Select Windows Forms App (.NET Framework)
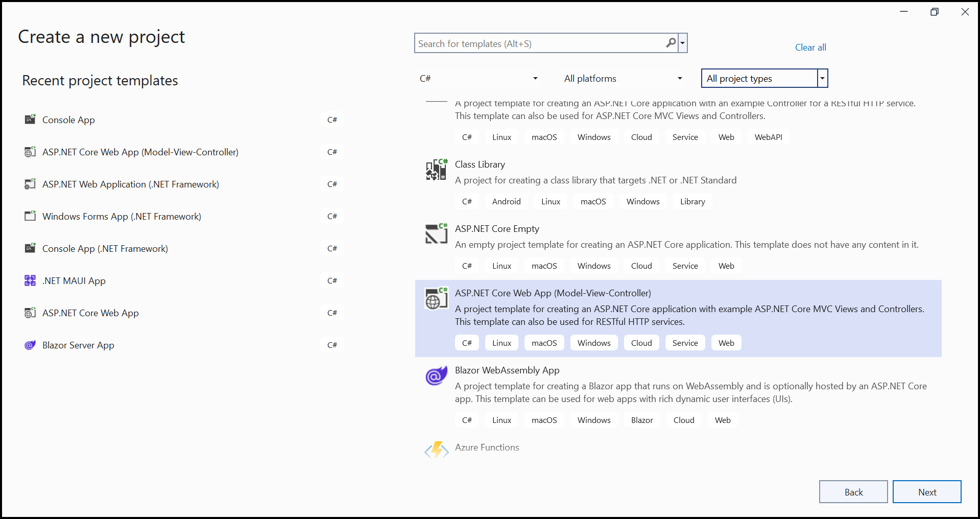980x519 pixels. [122, 216]
